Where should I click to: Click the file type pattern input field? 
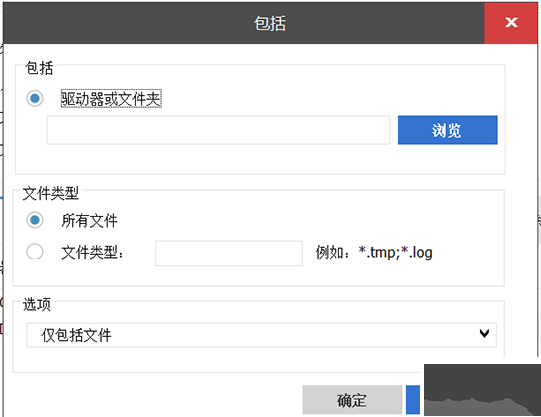229,253
